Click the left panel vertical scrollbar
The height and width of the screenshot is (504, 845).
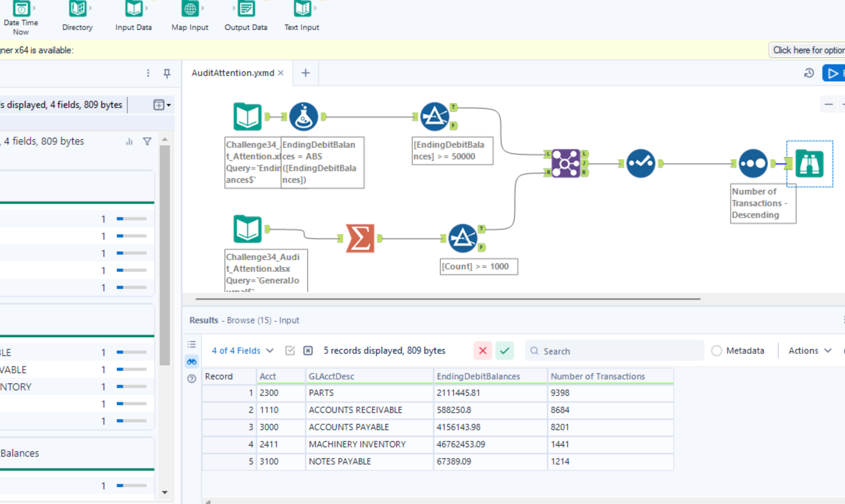click(164, 255)
